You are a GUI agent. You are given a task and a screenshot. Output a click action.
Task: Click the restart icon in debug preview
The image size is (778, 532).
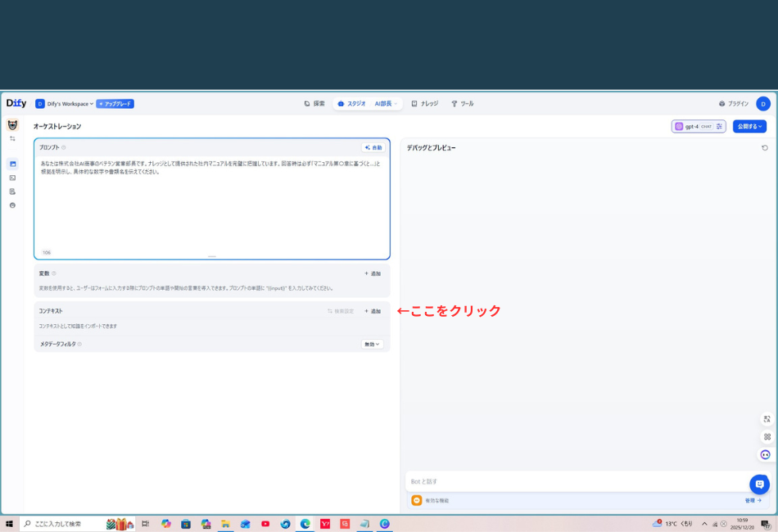[x=764, y=148]
